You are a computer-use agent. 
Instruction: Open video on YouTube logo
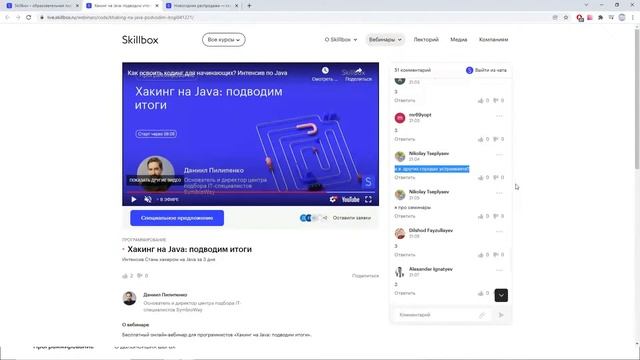coord(350,199)
